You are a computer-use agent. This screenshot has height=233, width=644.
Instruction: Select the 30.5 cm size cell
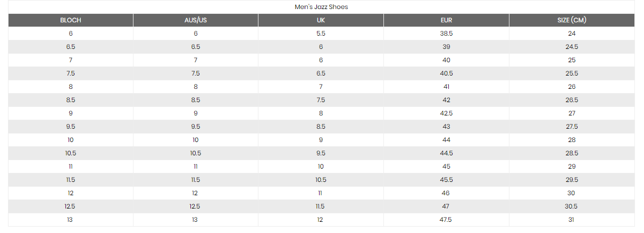572,206
